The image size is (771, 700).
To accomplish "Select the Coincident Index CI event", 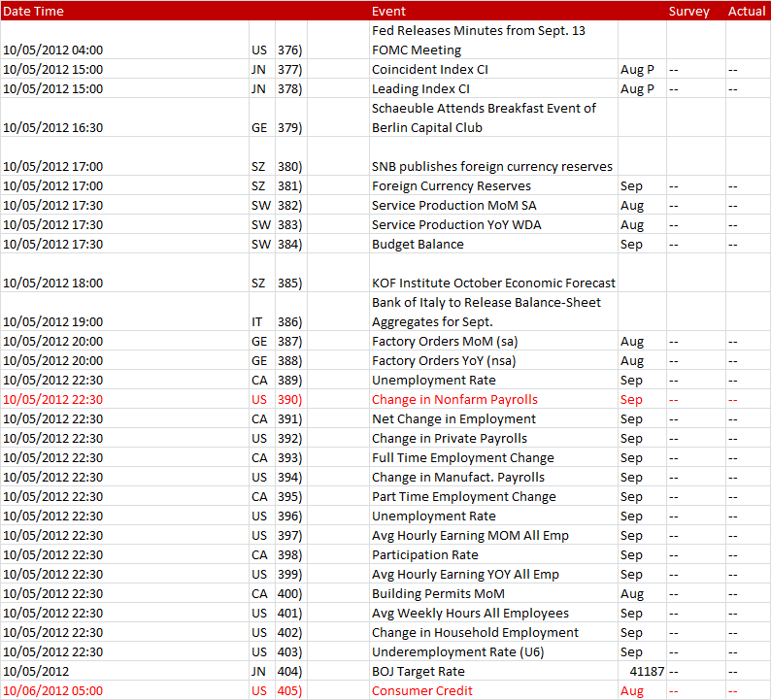I will 430,70.
